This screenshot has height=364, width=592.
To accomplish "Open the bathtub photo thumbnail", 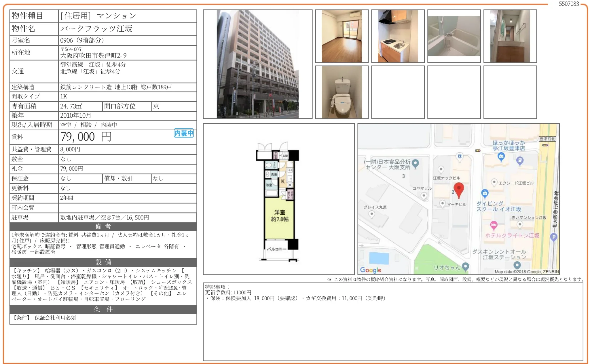I will (x=454, y=36).
